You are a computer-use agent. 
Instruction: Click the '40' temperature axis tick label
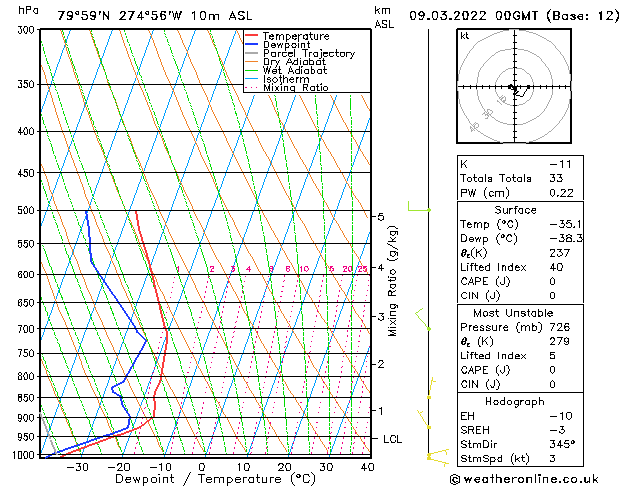tap(367, 467)
